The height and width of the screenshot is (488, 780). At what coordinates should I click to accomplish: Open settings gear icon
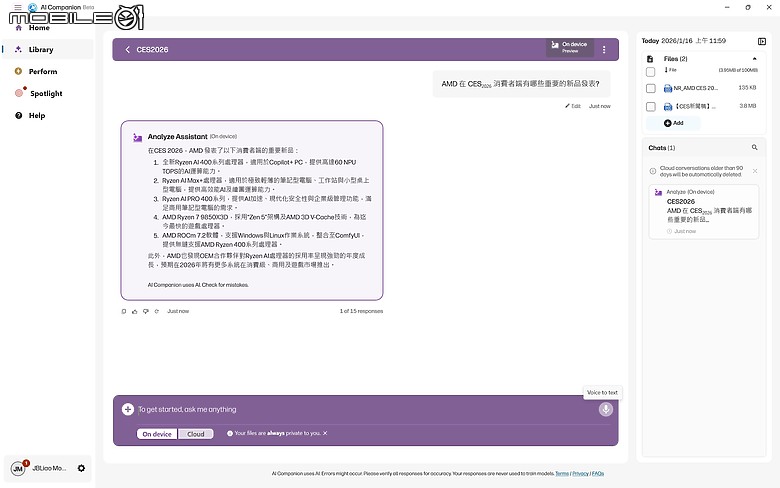(81, 468)
